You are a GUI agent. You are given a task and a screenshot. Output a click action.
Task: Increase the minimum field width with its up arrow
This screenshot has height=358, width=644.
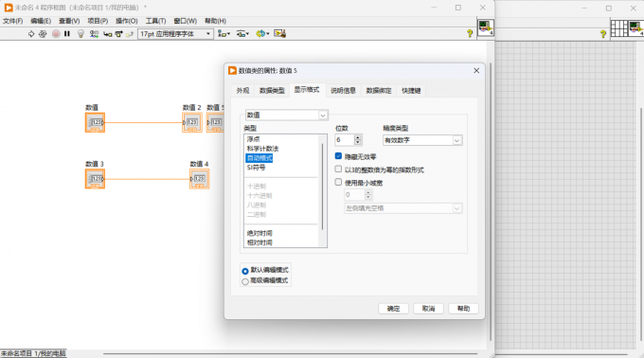(368, 192)
